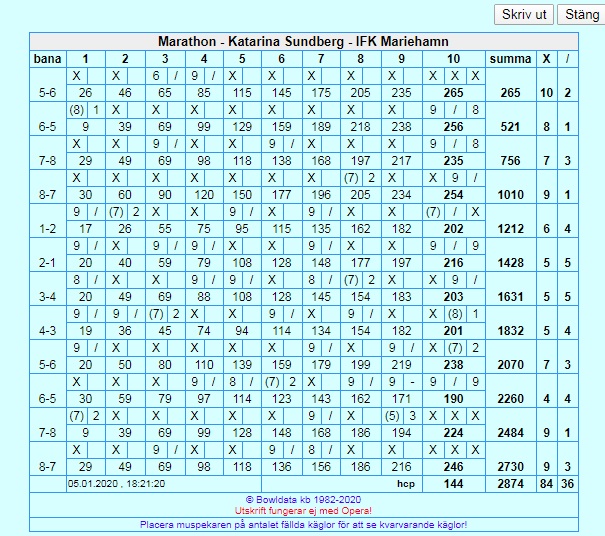Viewport: 605px width, 536px height.
Task: Click the Skriv ut print button
Action: [524, 15]
